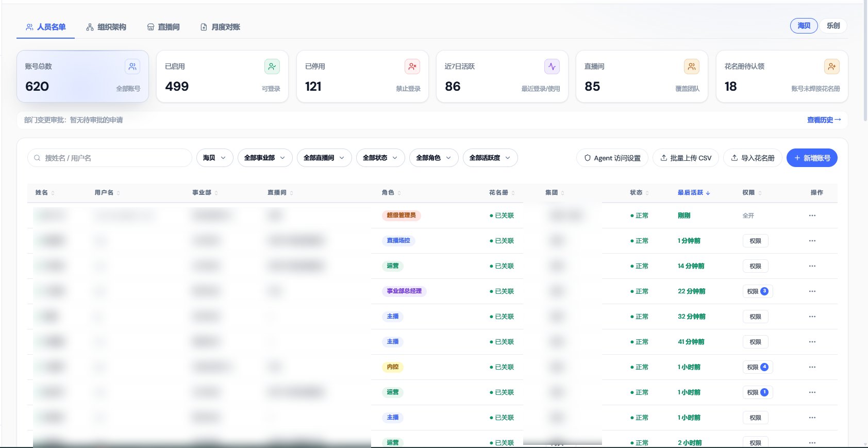868x448 pixels.
Task: Select the 海贝 company toggle
Action: click(804, 26)
